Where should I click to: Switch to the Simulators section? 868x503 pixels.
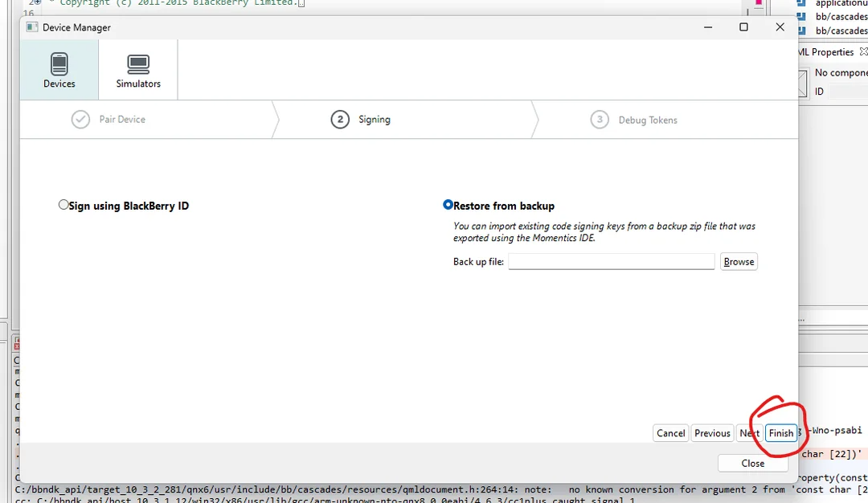[x=138, y=70]
